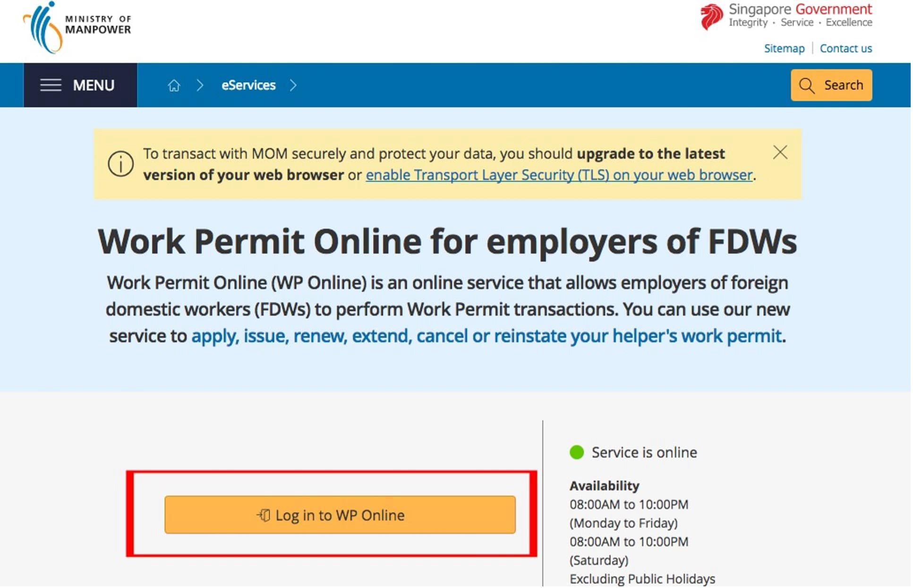Dismiss the yellow TLS notice banner
This screenshot has width=913, height=588.
point(780,152)
